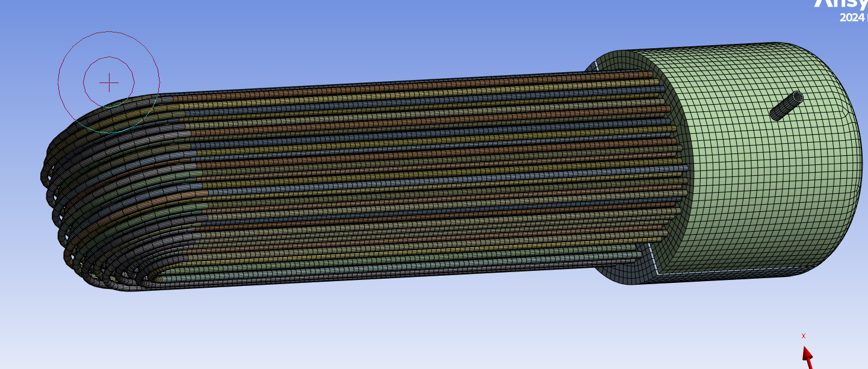Viewport: 868px width, 369px height.
Task: Select the circular open end of the nozzle
Action: pos(798,98)
